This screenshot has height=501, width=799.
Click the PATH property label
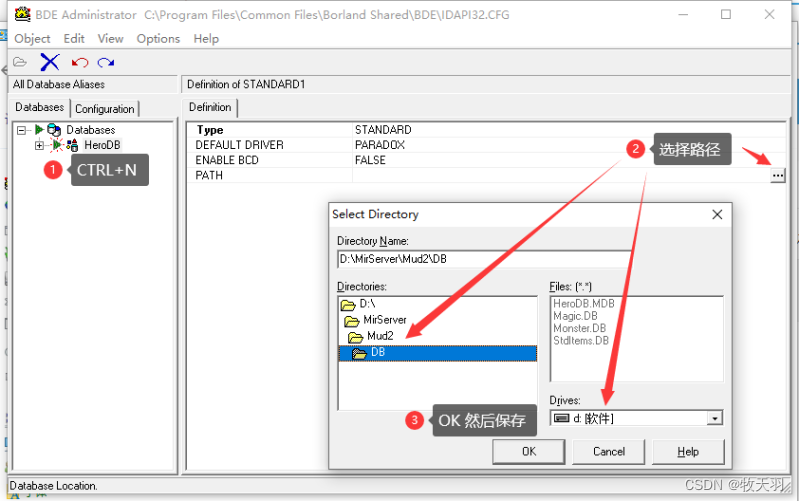(209, 175)
